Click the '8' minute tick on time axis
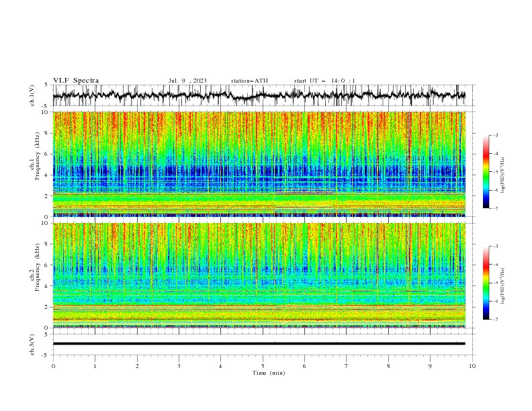532x411 pixels. click(x=388, y=366)
